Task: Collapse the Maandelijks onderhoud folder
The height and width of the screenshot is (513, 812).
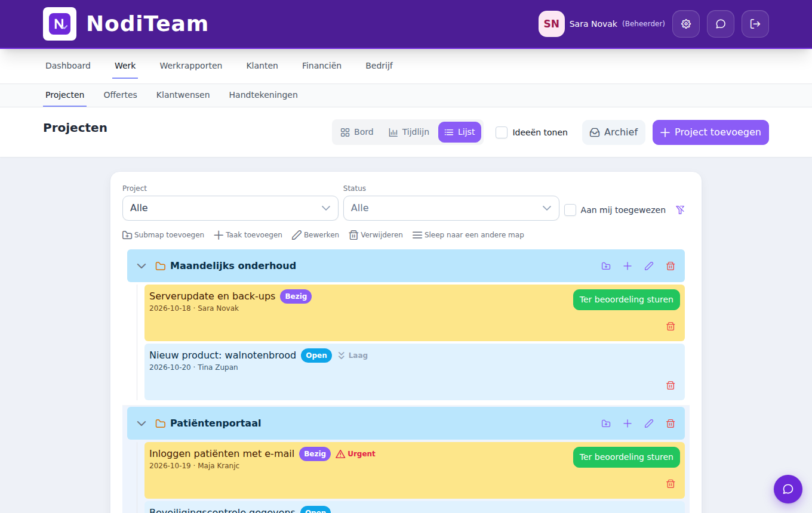Action: (x=142, y=266)
